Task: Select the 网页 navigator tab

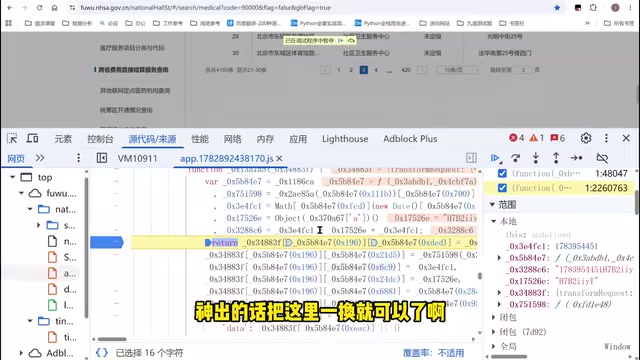Action: point(16,158)
